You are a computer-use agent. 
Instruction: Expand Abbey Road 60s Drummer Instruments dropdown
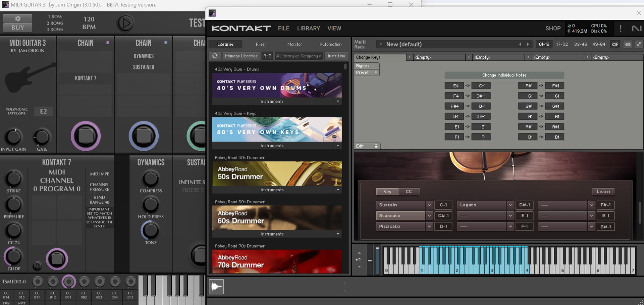338,234
